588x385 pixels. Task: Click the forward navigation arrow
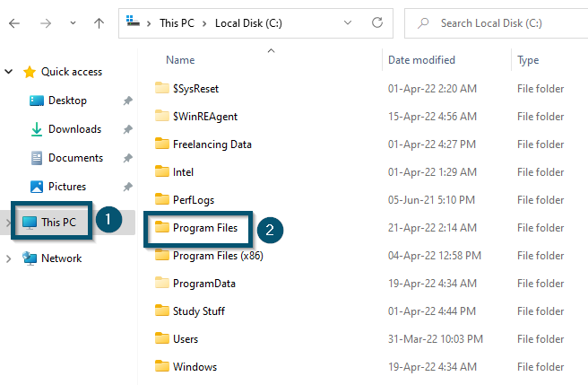click(x=46, y=23)
